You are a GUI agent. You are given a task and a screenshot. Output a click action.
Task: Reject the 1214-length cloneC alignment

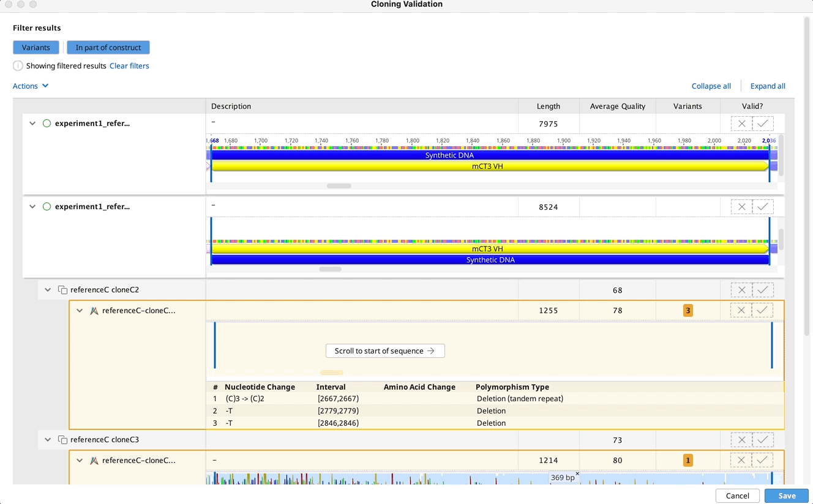(x=741, y=460)
